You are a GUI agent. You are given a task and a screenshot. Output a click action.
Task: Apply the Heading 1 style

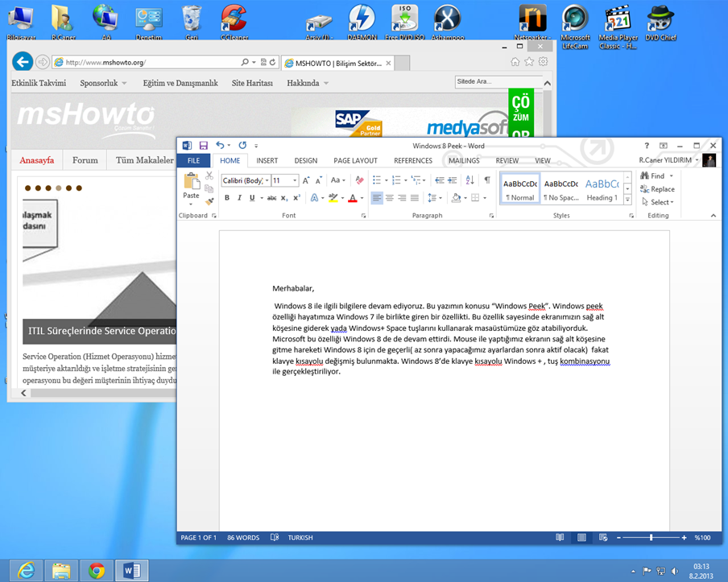coord(602,189)
